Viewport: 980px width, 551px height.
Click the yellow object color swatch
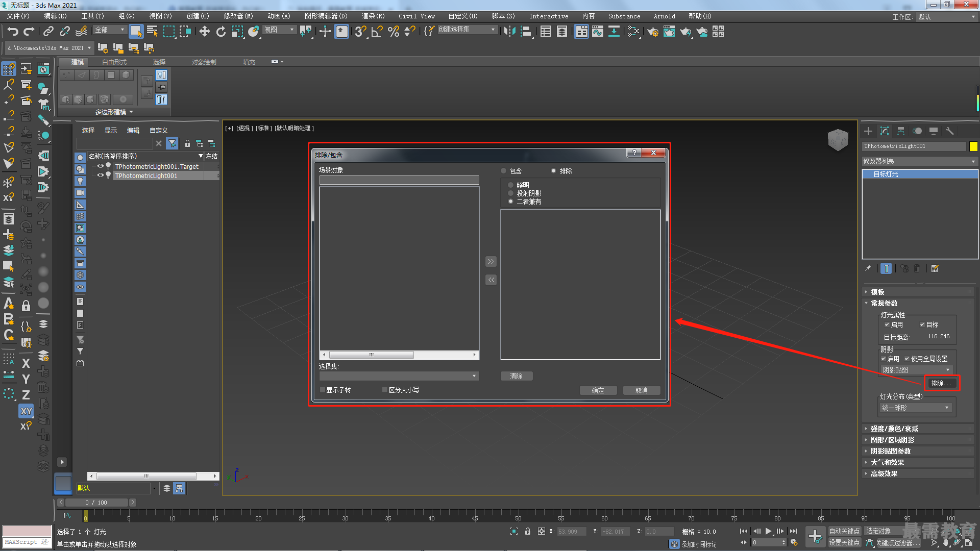coord(973,146)
